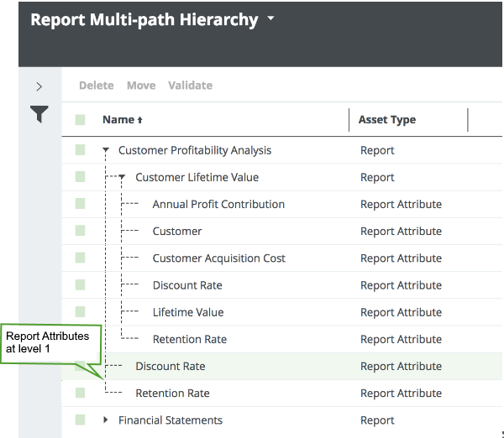Image resolution: width=504 pixels, height=438 pixels.
Task: Click the Move action
Action: click(141, 86)
